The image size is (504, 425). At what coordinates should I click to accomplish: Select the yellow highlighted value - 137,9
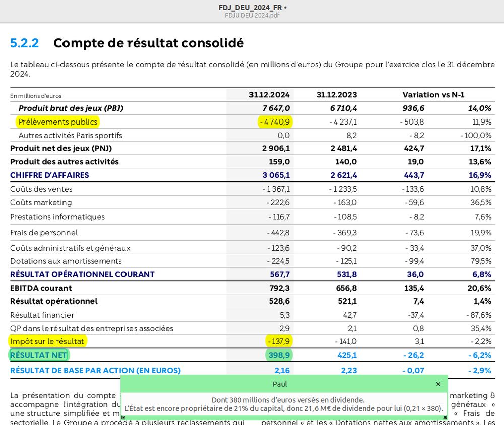point(278,341)
